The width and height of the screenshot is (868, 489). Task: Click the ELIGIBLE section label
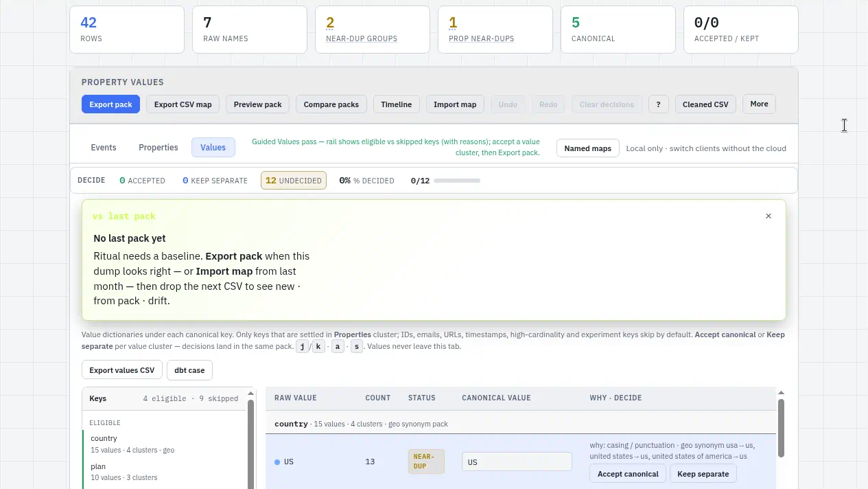(x=105, y=423)
